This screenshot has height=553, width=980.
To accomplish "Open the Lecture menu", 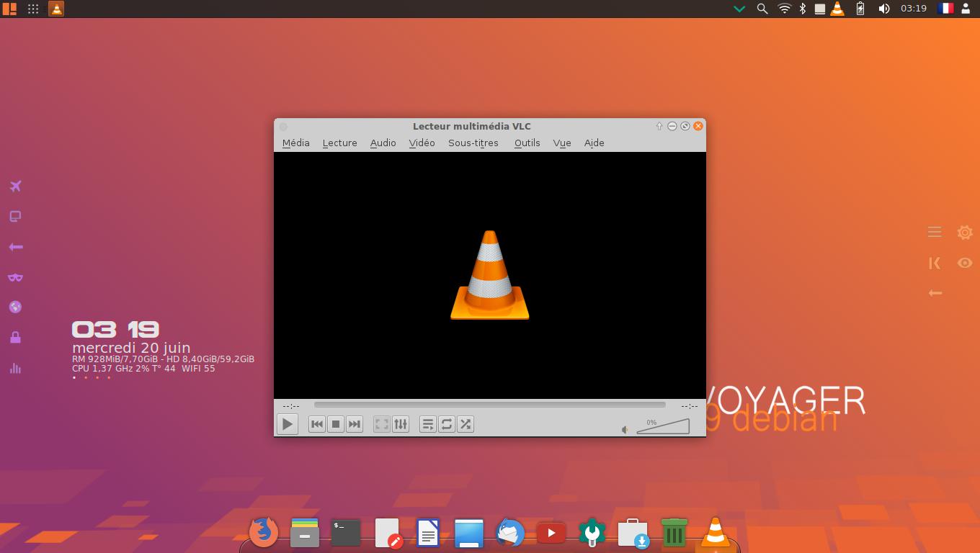I will click(339, 143).
